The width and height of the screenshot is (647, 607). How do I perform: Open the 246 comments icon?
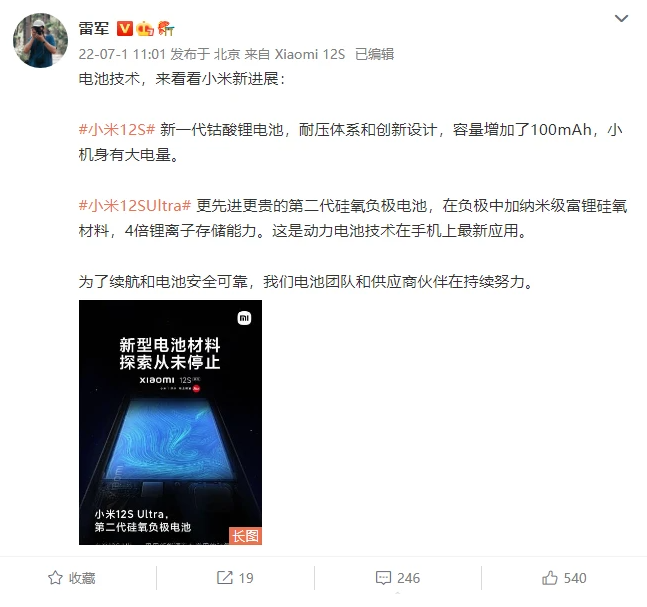383,578
